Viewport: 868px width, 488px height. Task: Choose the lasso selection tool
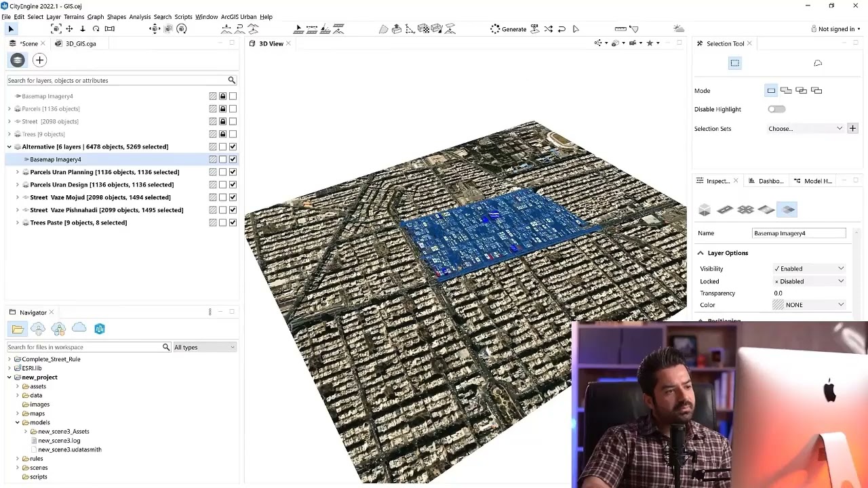818,63
